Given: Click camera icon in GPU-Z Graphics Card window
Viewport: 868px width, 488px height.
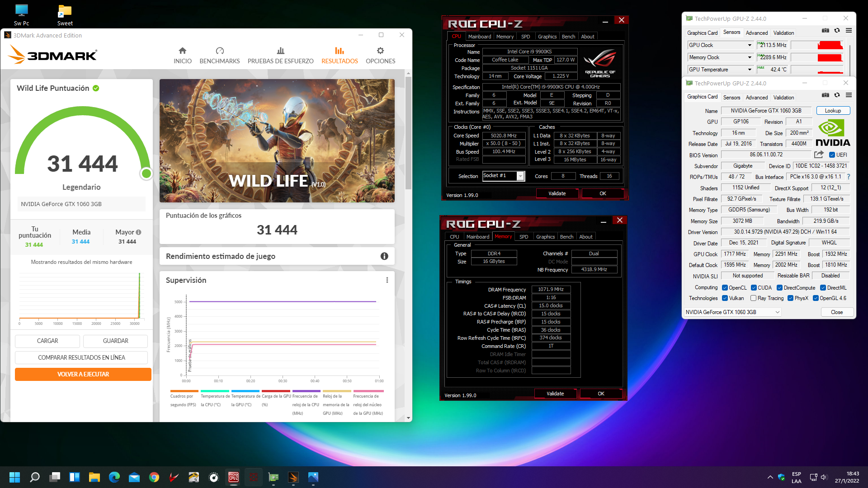Looking at the screenshot, I should pyautogui.click(x=825, y=95).
